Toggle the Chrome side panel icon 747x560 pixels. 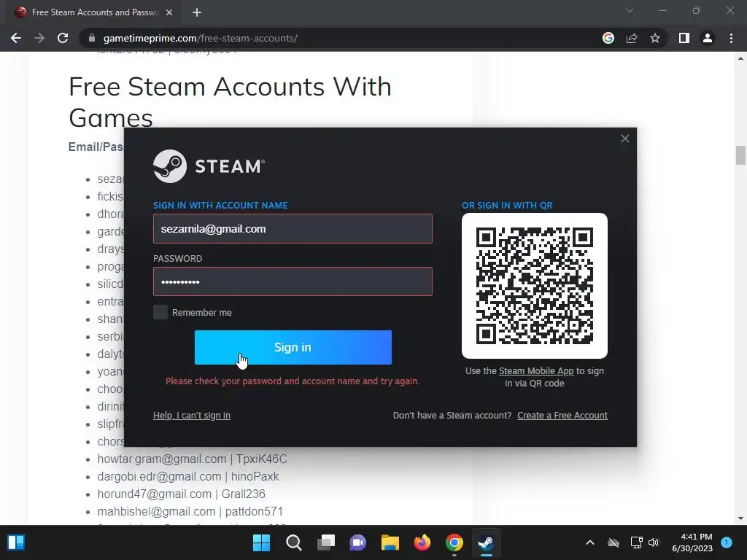pyautogui.click(x=684, y=38)
